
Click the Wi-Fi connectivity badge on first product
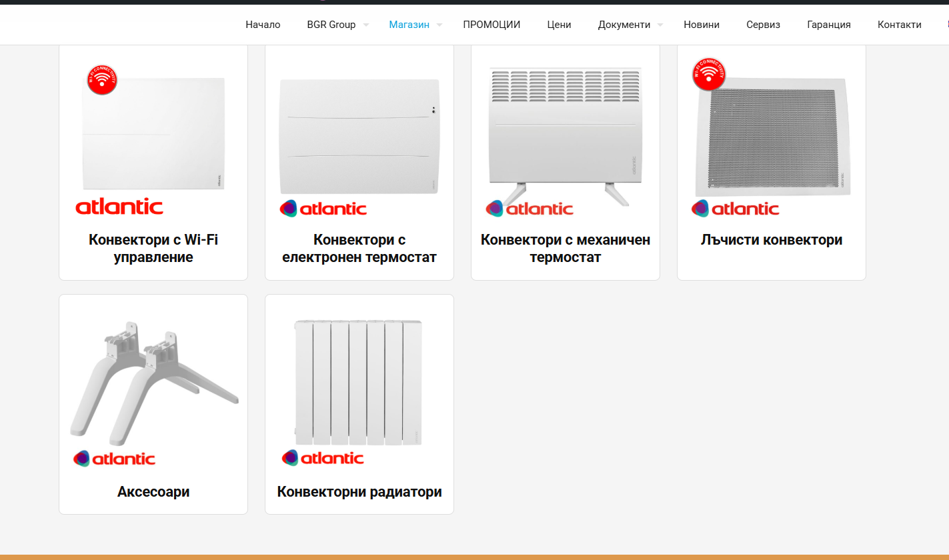pos(102,79)
